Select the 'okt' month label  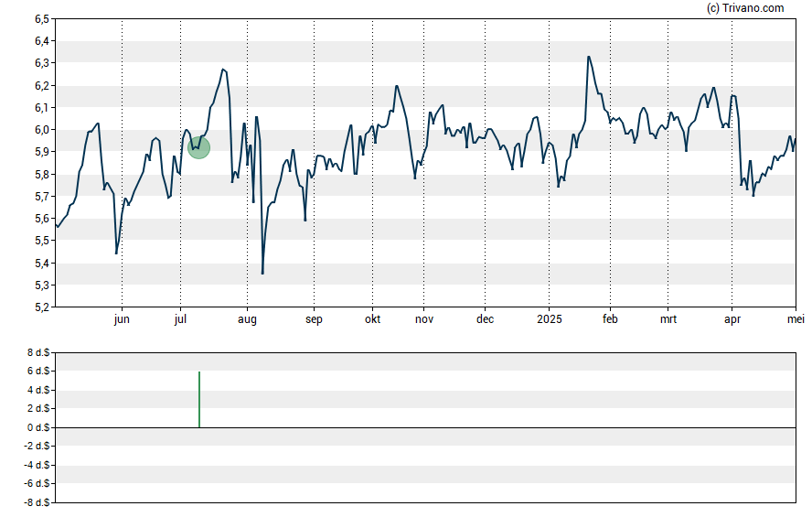pos(372,319)
